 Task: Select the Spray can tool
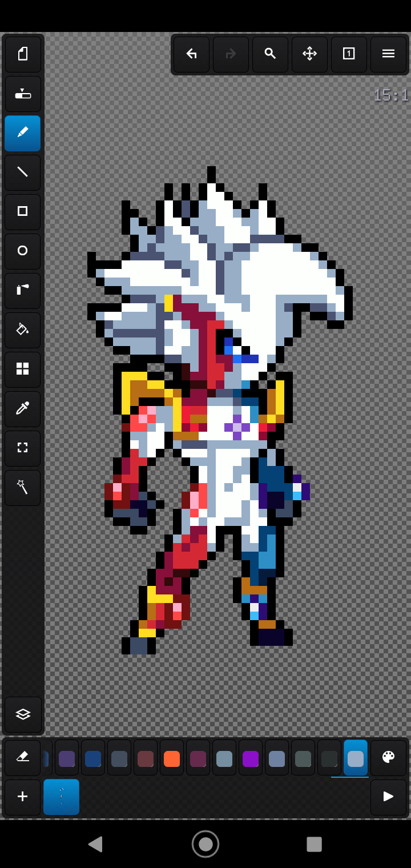(x=23, y=291)
